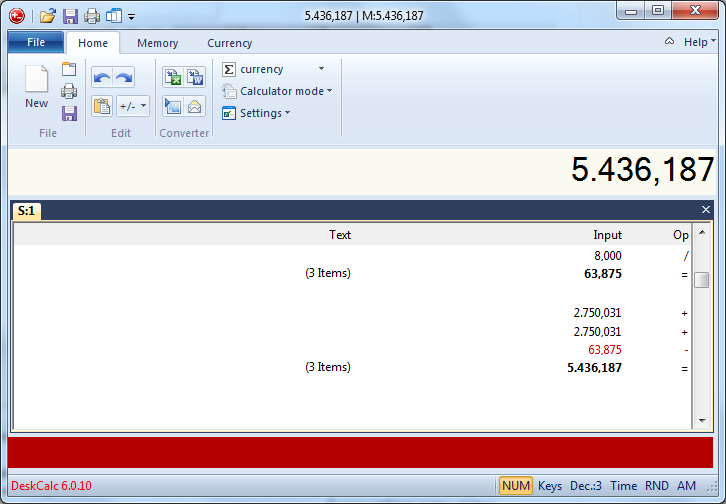Open the Help menu
This screenshot has width=726, height=504.
click(699, 42)
